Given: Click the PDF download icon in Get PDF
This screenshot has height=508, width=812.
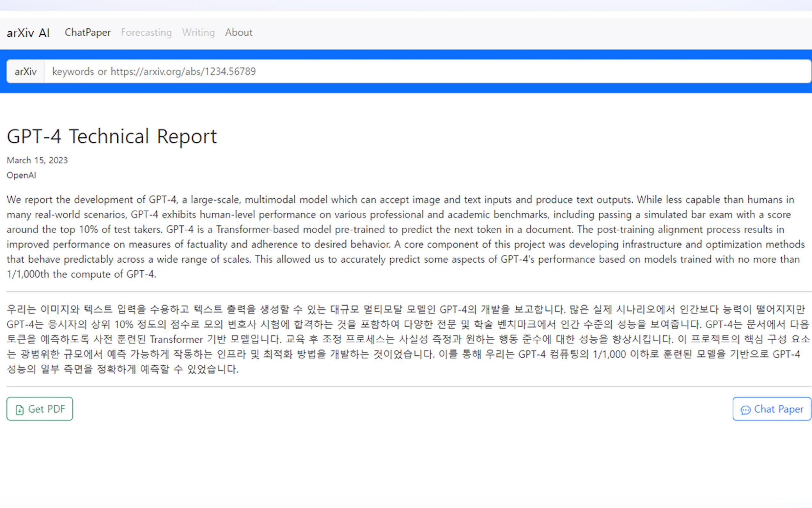Looking at the screenshot, I should (20, 409).
